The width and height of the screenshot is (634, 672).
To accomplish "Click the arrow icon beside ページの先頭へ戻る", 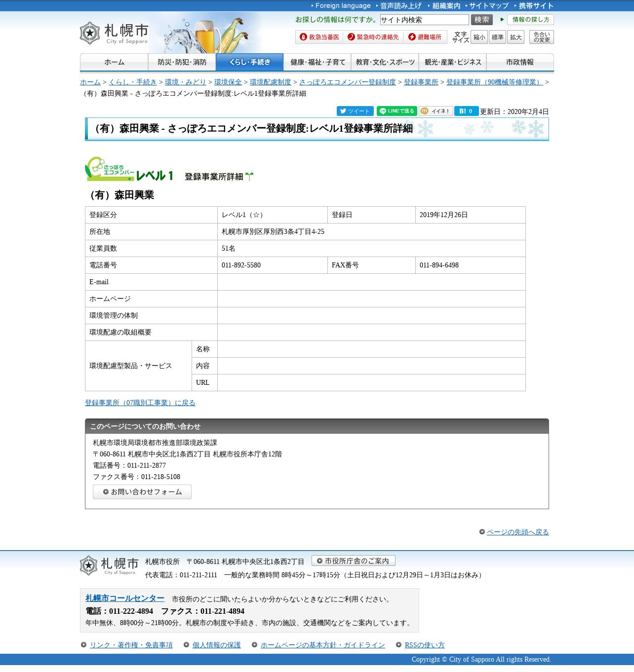I will pyautogui.click(x=482, y=532).
